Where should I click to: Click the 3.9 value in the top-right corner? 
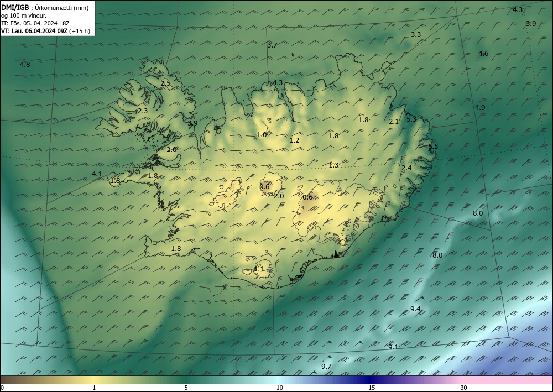pyautogui.click(x=531, y=24)
